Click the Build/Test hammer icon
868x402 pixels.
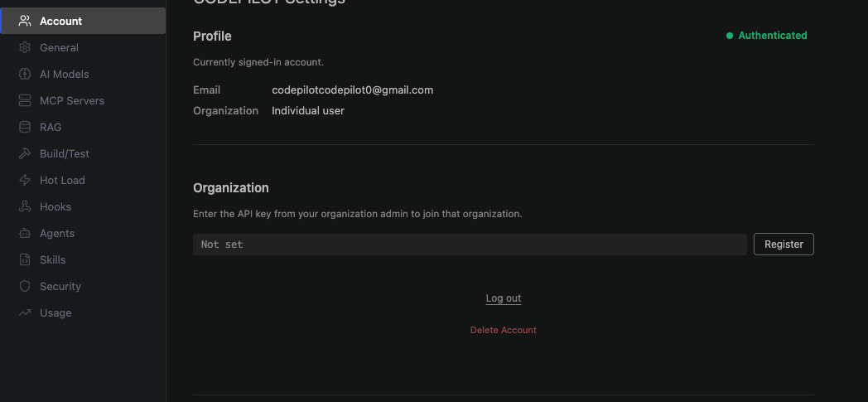[24, 154]
